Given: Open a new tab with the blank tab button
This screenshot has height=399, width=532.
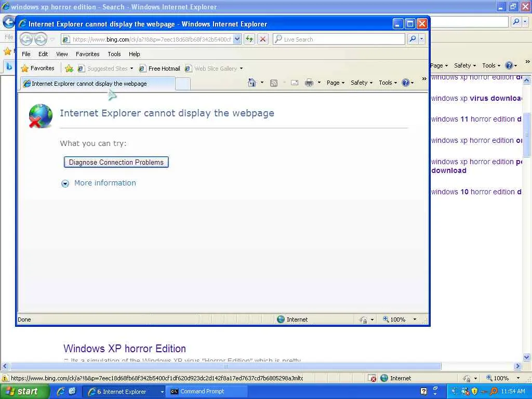Looking at the screenshot, I should [183, 84].
